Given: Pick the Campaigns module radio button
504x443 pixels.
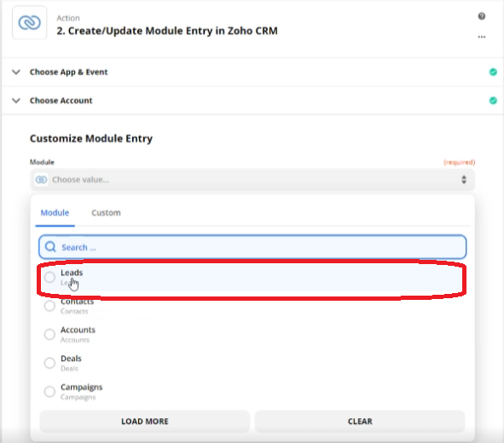Looking at the screenshot, I should (x=49, y=391).
